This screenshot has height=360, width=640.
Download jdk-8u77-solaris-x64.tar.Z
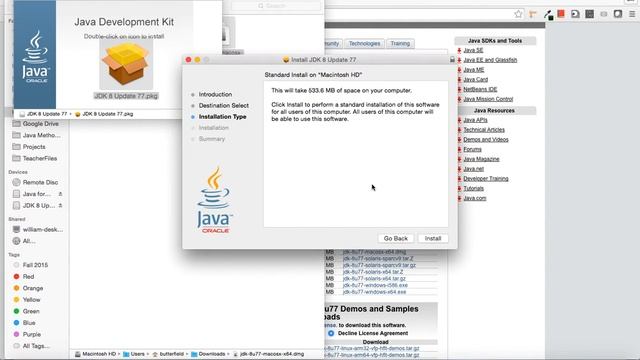click(373, 272)
